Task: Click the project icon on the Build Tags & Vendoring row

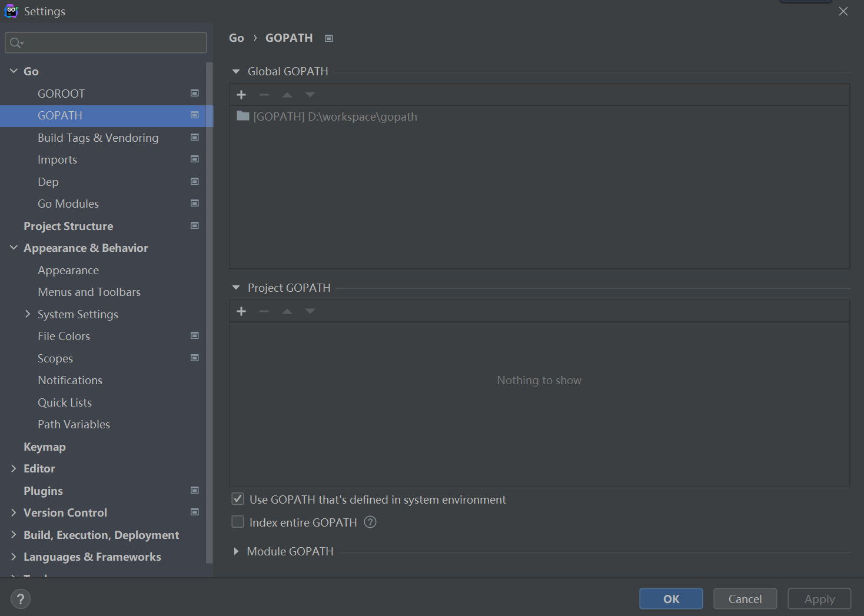Action: pos(195,137)
